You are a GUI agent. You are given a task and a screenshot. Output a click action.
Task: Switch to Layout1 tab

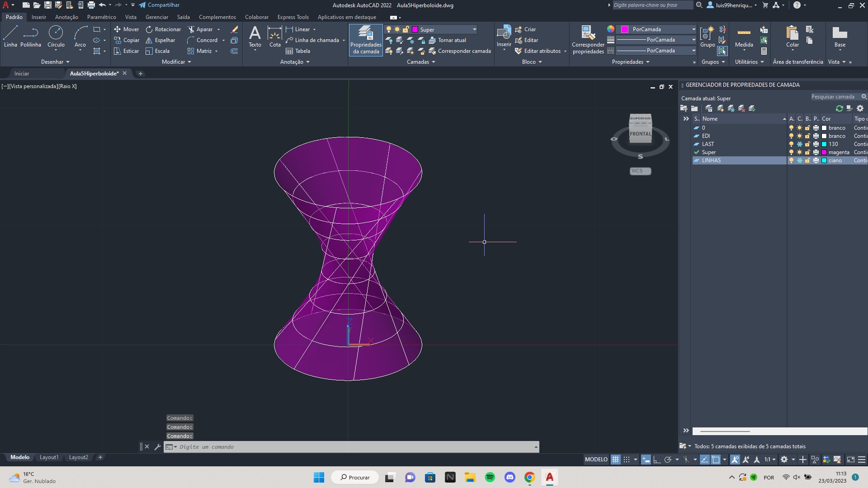49,457
